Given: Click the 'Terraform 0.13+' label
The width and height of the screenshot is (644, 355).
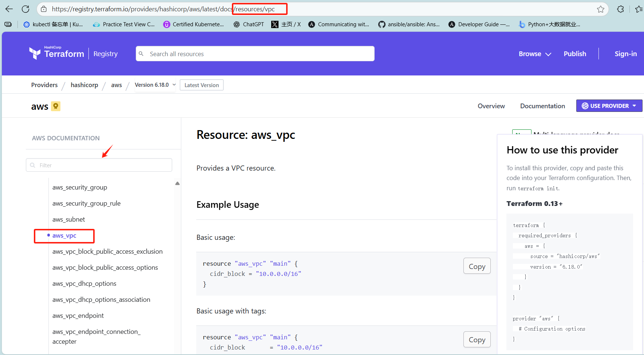Looking at the screenshot, I should (534, 203).
